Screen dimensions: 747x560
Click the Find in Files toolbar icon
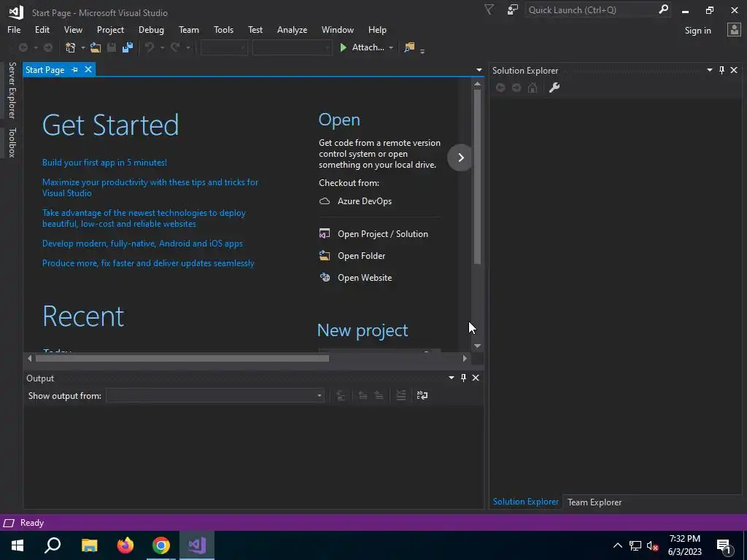coord(409,47)
